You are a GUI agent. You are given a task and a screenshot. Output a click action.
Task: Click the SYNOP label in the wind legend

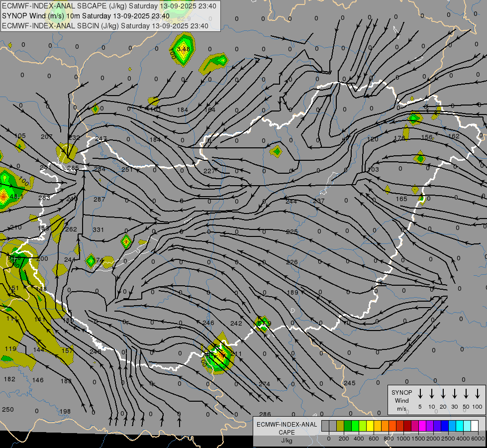[x=401, y=392]
